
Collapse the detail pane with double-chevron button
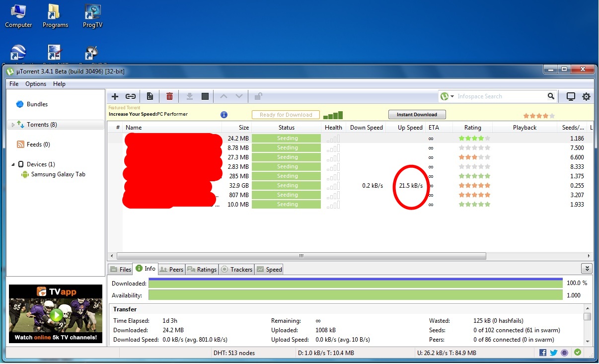[587, 269]
